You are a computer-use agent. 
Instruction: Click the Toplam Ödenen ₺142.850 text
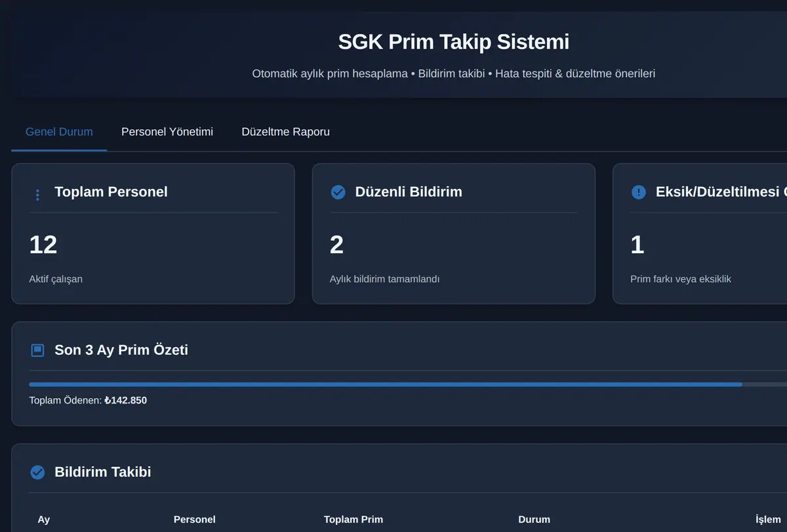click(88, 399)
